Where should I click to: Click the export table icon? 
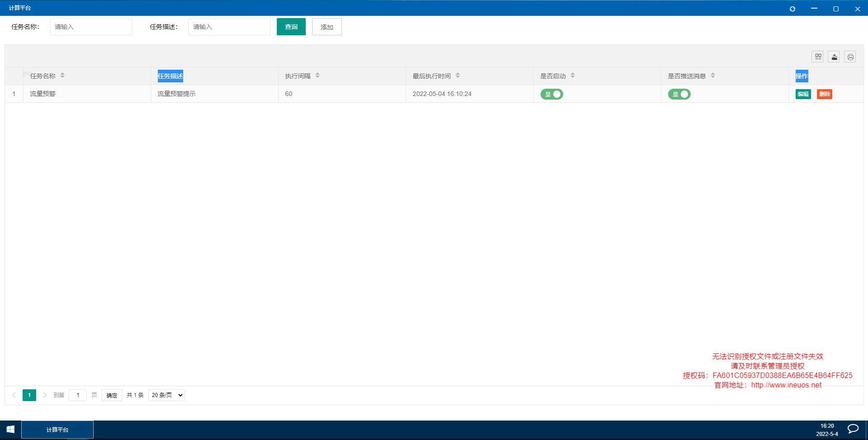(834, 57)
